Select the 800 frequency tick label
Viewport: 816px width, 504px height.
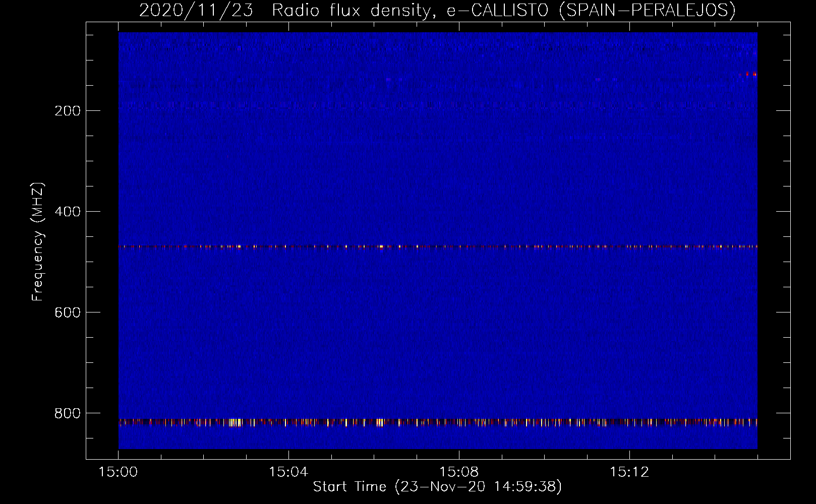point(68,413)
